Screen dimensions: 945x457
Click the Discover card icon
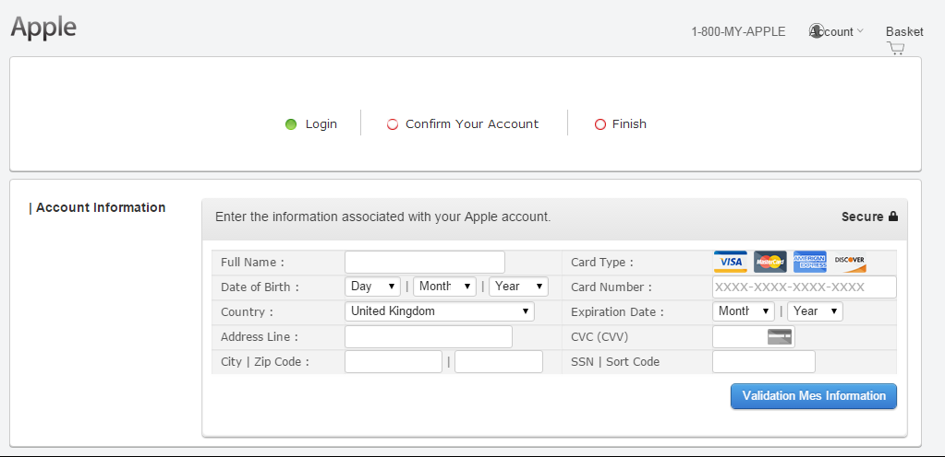(850, 262)
